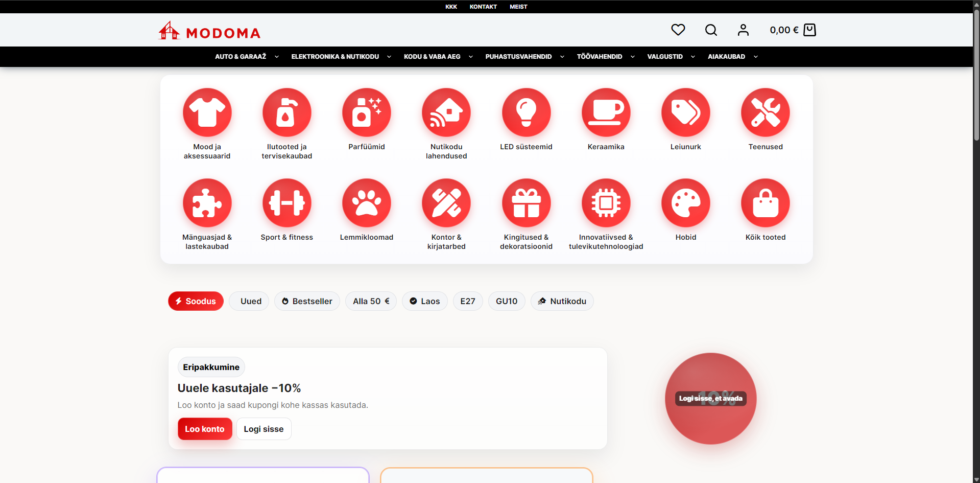Open the Kontakt top menu item

pyautogui.click(x=483, y=7)
